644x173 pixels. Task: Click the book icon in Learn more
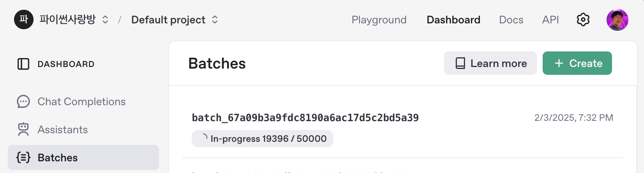pyautogui.click(x=460, y=63)
